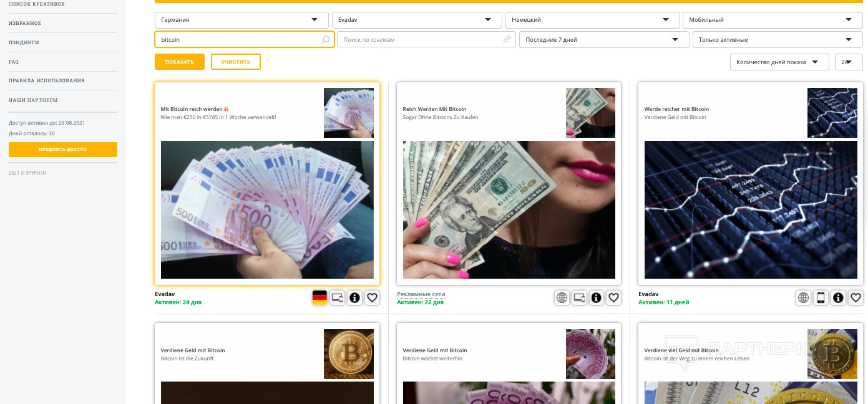Click the title 'Reich Werden Mit Bitcoin'

434,109
